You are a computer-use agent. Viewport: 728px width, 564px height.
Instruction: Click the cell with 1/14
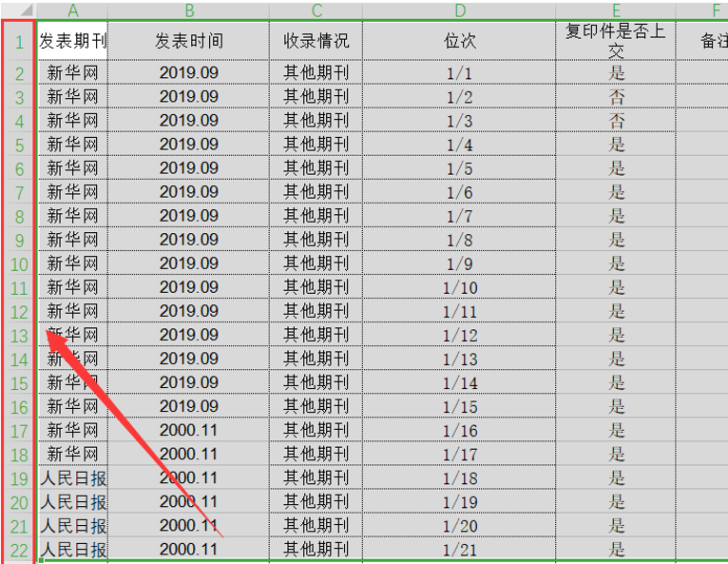pyautogui.click(x=459, y=382)
